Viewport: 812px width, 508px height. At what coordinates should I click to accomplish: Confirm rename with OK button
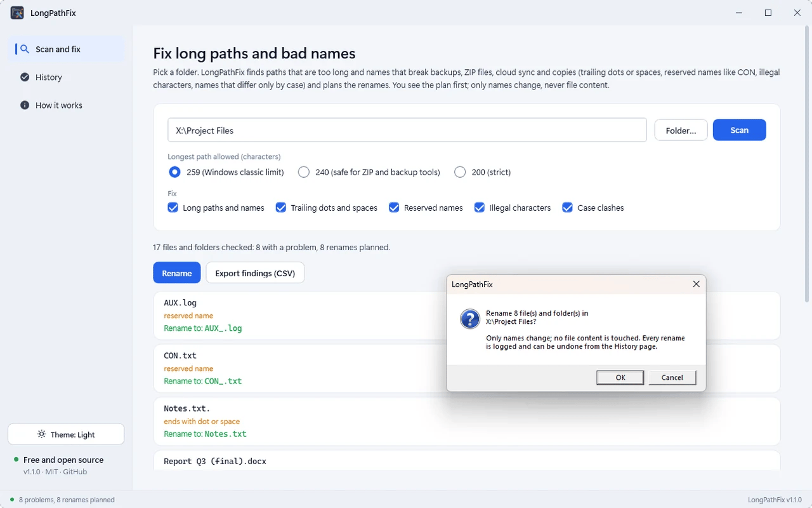(x=620, y=377)
